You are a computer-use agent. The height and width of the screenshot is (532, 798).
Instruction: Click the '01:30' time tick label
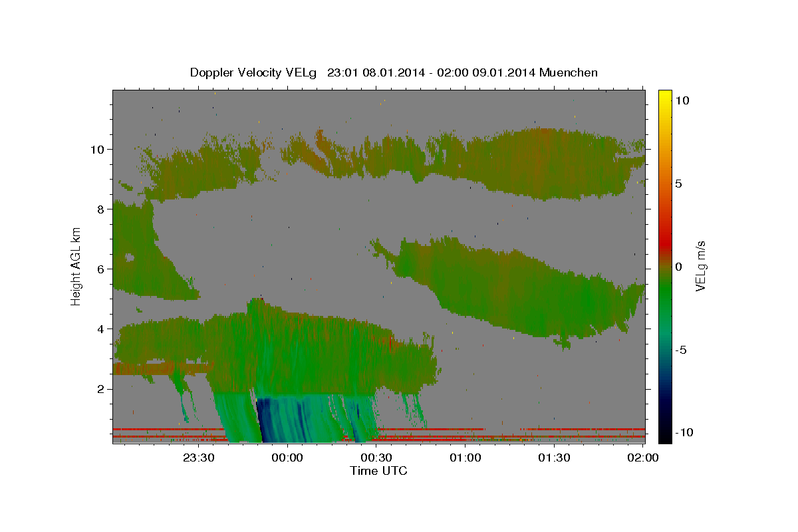pos(555,458)
